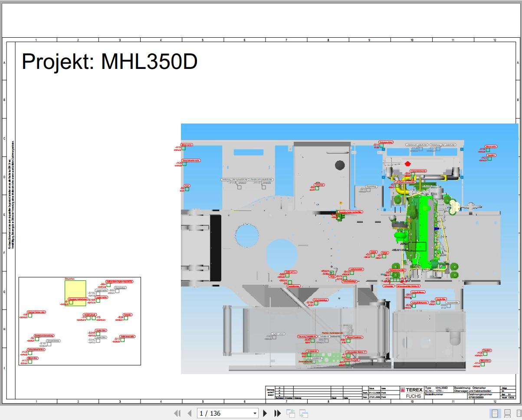Image resolution: width=522 pixels, height=420 pixels.
Task: Select the Next View history icon
Action: click(303, 413)
